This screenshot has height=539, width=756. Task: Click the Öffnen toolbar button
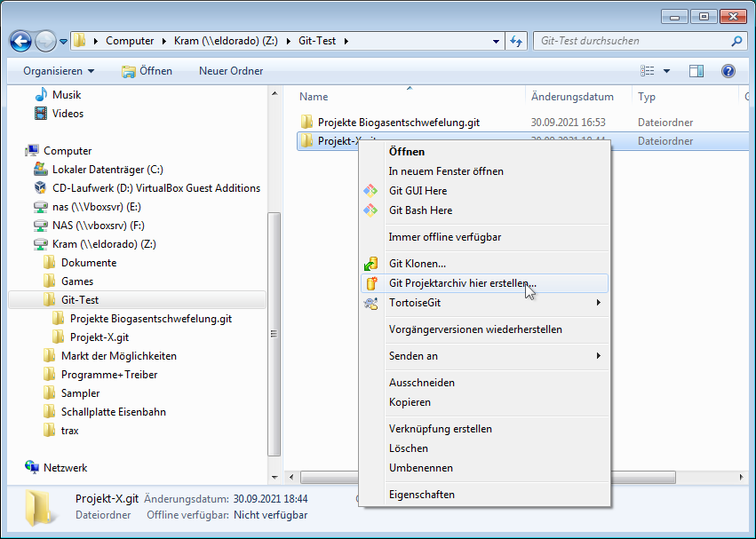(x=147, y=71)
